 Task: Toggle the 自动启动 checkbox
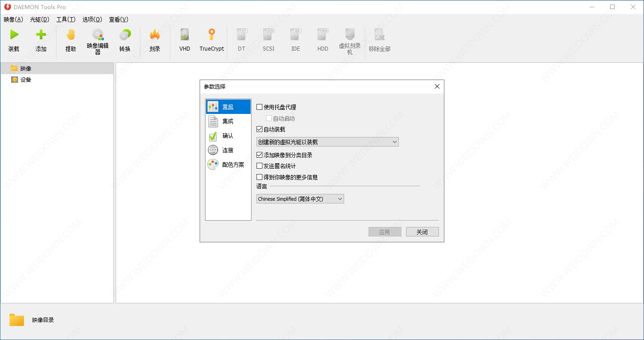tap(269, 118)
